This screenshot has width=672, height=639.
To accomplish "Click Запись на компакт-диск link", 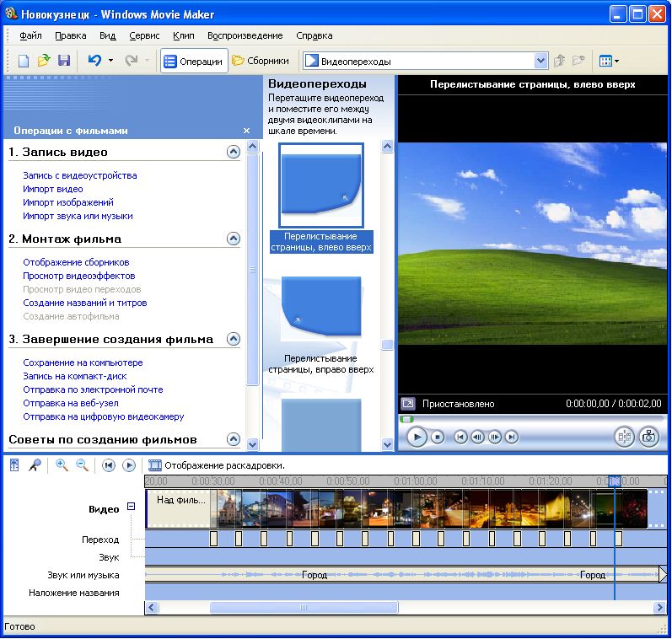I will (x=75, y=376).
